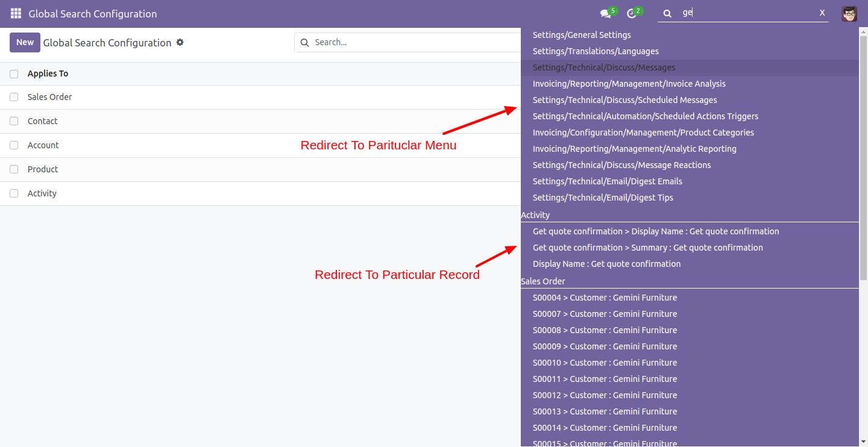Click the New button
Image resolution: width=868 pixels, height=447 pixels.
[x=25, y=42]
